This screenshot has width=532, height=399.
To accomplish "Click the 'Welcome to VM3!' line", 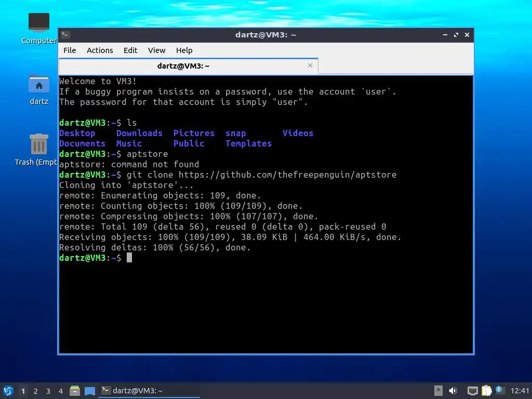I will click(98, 81).
